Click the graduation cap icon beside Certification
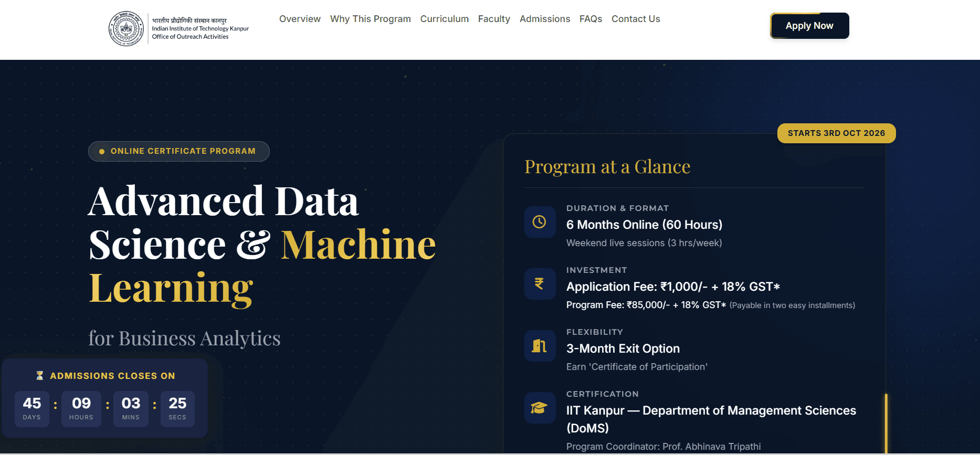The width and height of the screenshot is (980, 455). point(540,408)
